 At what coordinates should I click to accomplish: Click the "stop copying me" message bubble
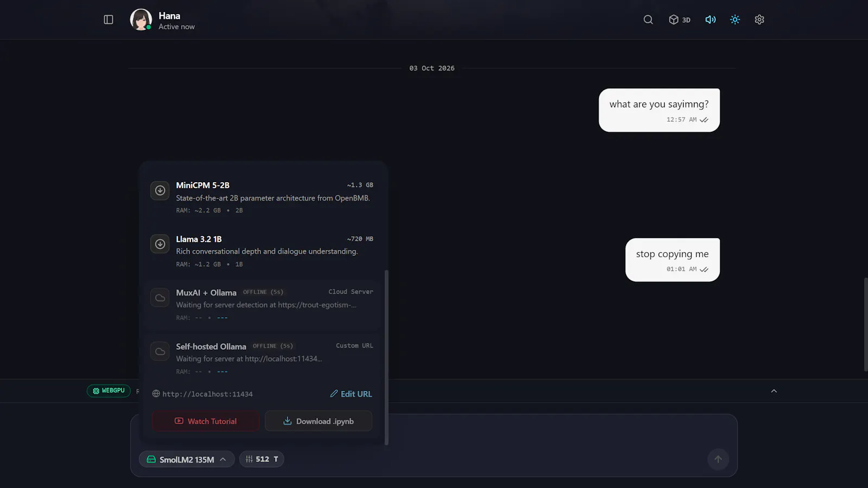coord(673,260)
